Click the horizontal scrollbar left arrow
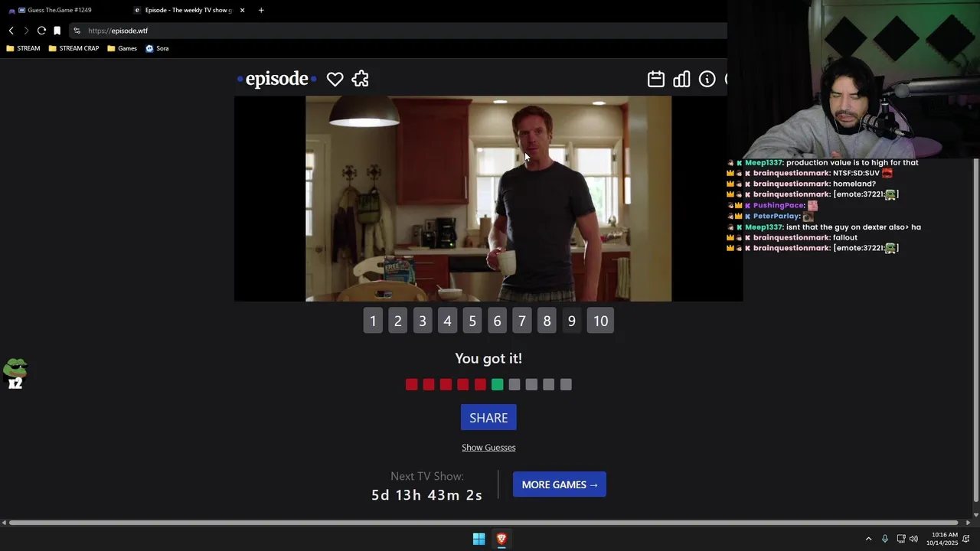The image size is (980, 551). [x=4, y=523]
